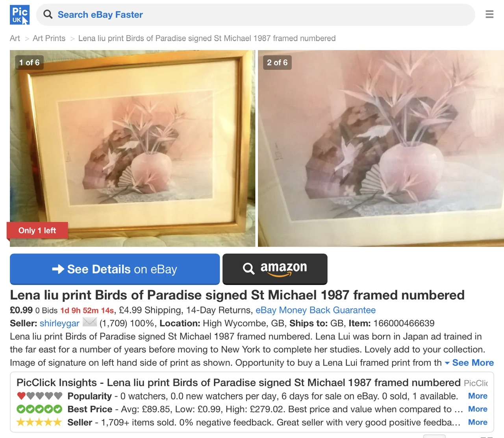Image resolution: width=504 pixels, height=438 pixels.
Task: Click the PicClick UK logo
Action: tap(20, 15)
